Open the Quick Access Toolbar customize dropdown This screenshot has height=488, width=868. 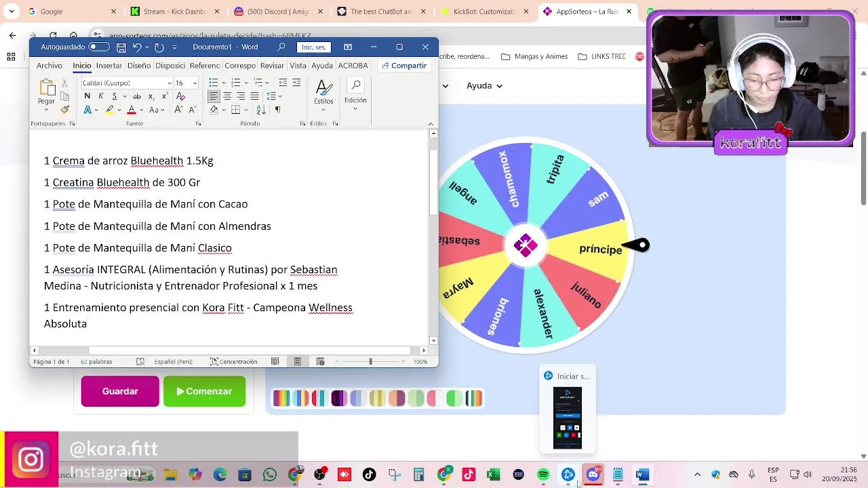(x=174, y=47)
